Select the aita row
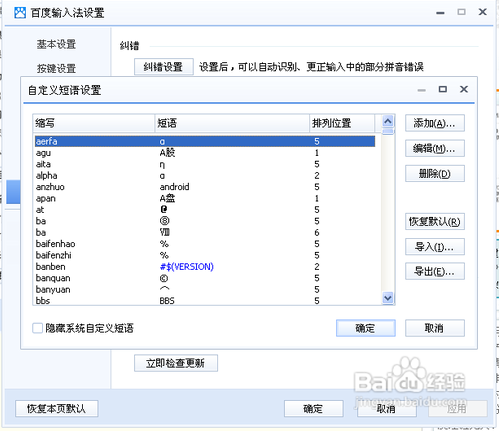 (205, 164)
